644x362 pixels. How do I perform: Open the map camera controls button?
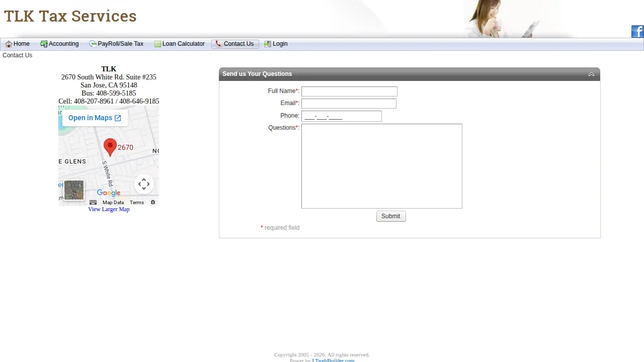click(x=144, y=184)
